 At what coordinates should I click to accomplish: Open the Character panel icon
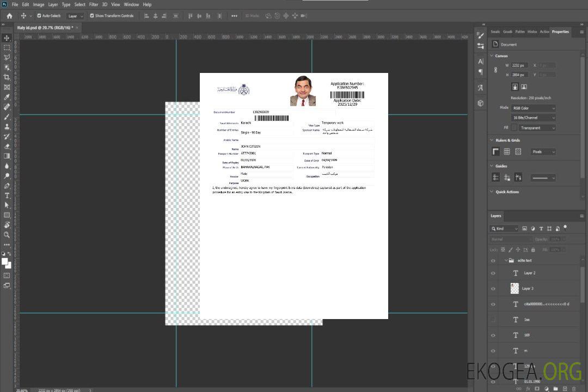[481, 61]
